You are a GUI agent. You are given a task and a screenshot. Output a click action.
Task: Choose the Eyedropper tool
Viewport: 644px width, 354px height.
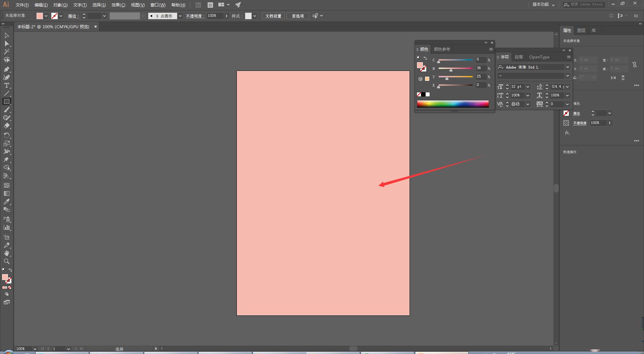point(6,202)
